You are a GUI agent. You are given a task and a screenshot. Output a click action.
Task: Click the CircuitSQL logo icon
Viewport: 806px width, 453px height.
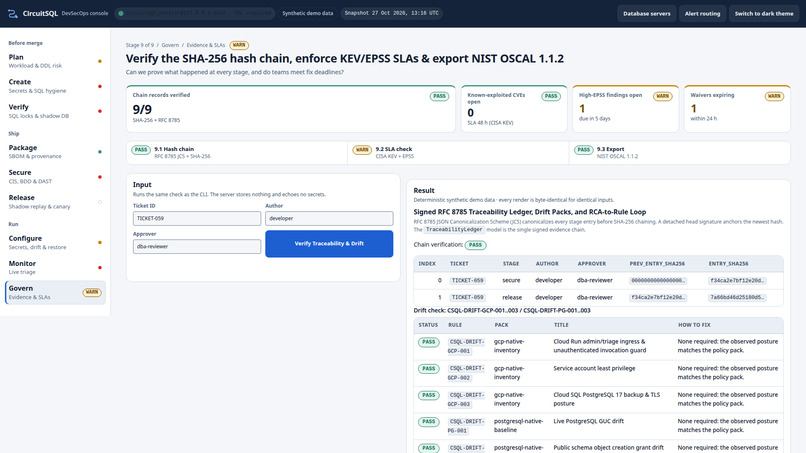click(13, 13)
